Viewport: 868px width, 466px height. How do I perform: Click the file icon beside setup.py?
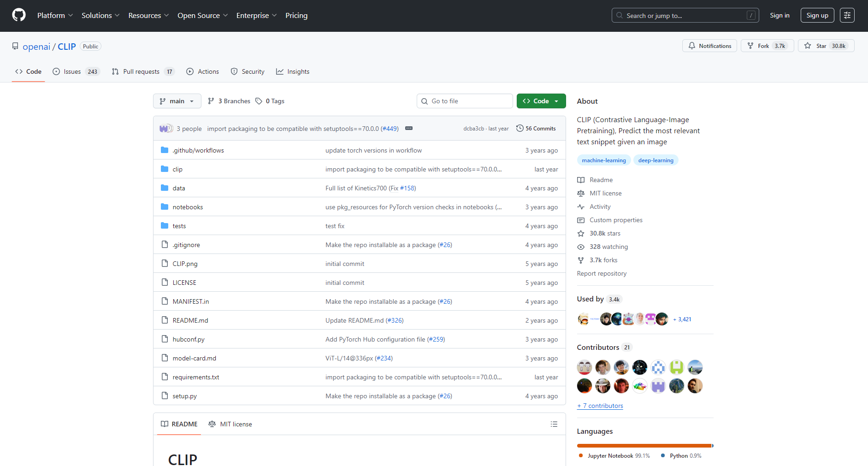pos(165,396)
